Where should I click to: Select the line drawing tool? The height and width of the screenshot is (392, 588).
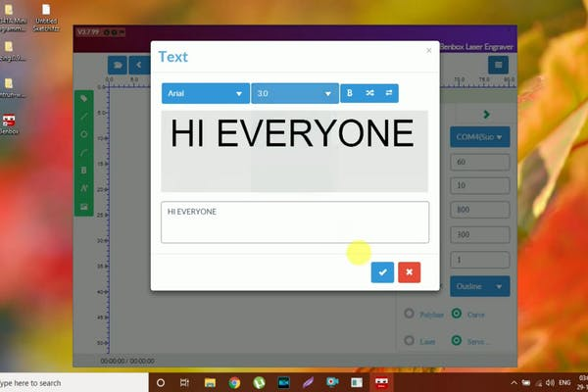pos(84,117)
